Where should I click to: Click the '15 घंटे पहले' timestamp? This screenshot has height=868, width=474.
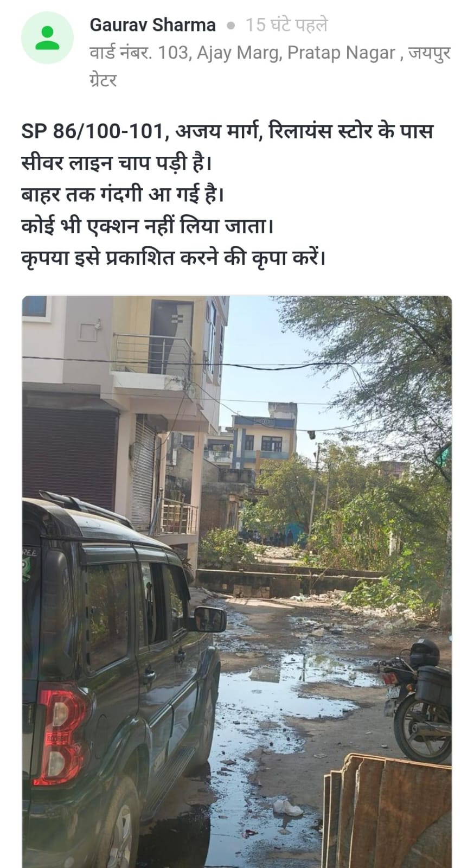point(286,25)
